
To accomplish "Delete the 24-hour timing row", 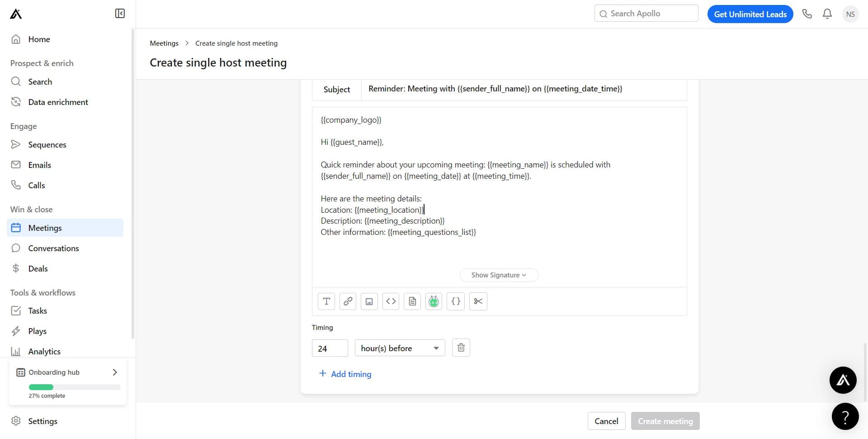I will pyautogui.click(x=461, y=348).
